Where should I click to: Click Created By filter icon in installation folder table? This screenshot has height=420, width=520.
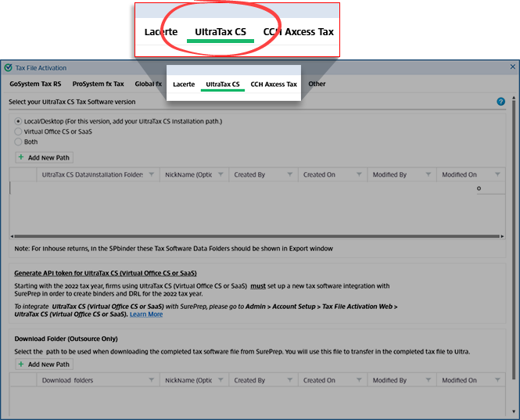(x=290, y=174)
